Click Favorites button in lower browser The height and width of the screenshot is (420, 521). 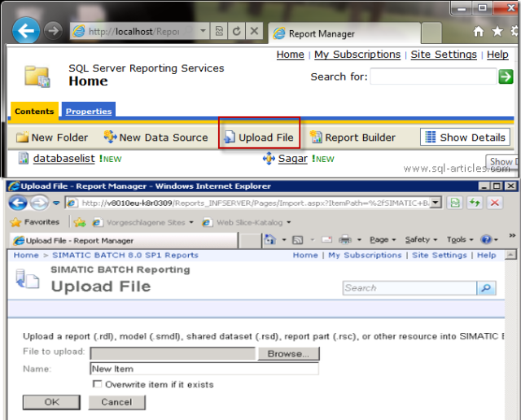[x=34, y=222]
